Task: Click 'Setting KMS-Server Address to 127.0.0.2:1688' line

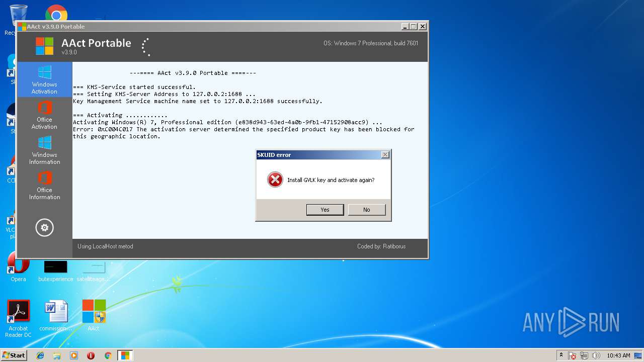Action: (165, 94)
